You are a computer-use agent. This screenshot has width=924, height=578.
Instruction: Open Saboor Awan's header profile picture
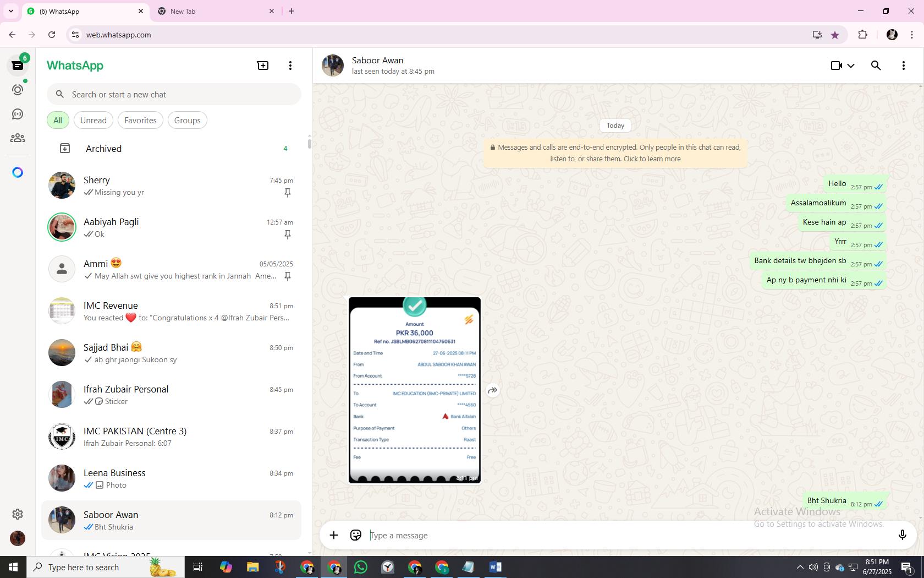coord(333,66)
